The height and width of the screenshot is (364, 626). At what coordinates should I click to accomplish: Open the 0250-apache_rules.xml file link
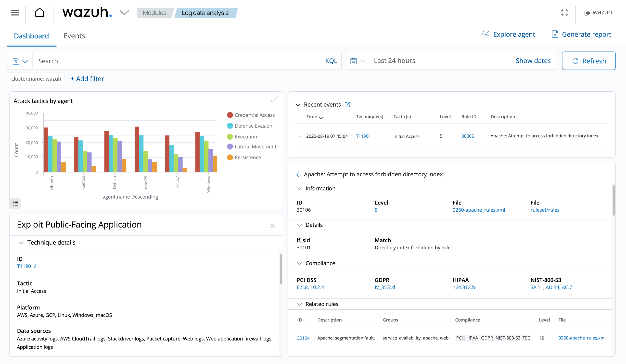click(478, 210)
